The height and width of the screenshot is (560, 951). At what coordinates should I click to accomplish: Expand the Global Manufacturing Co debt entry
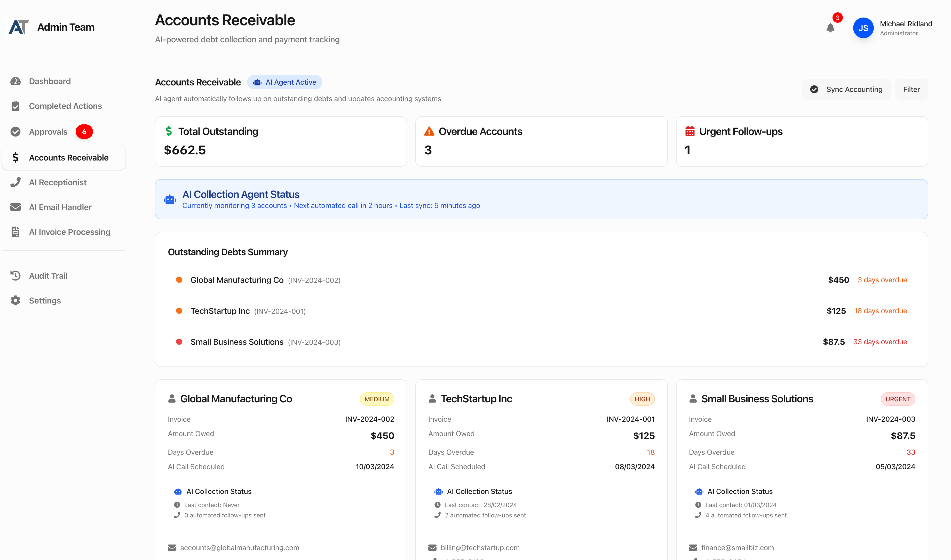tap(237, 280)
